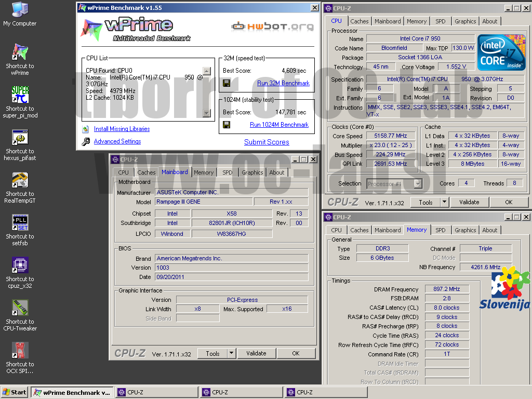Screen dimensions: 532x399
Task: Open Memory tab in top-right CPU-Z window
Action: (x=417, y=21)
